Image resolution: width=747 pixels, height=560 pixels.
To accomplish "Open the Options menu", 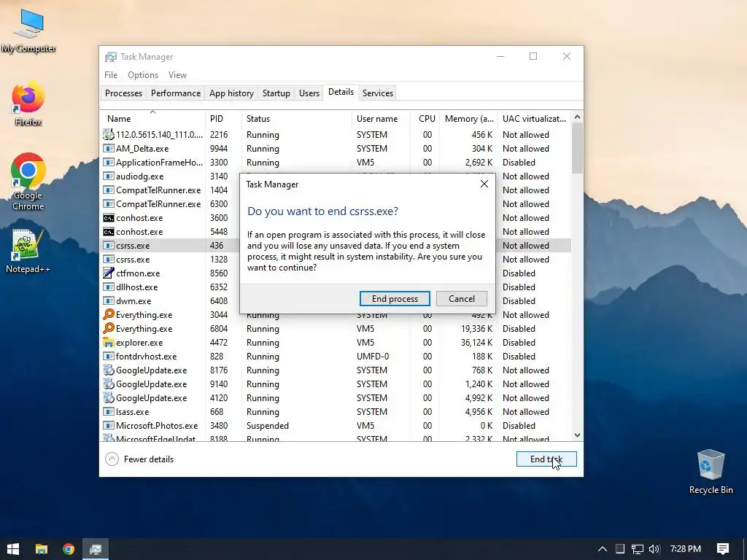I will 143,75.
